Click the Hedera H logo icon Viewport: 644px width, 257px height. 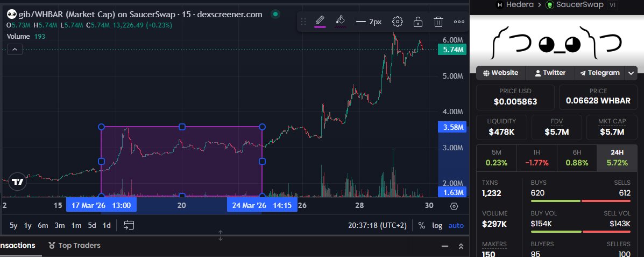click(500, 5)
